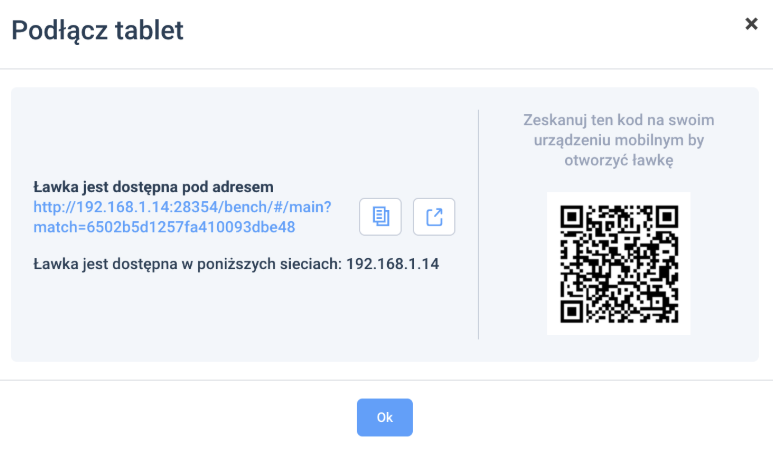The image size is (784, 464).
Task: Click the "otworzyć ławkę" text line
Action: 618,160
